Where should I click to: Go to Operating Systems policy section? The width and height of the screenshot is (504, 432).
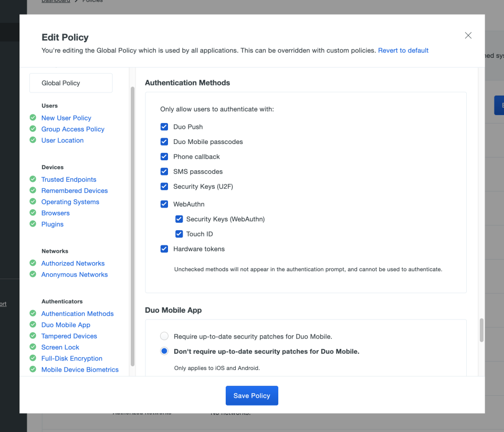[x=70, y=202]
